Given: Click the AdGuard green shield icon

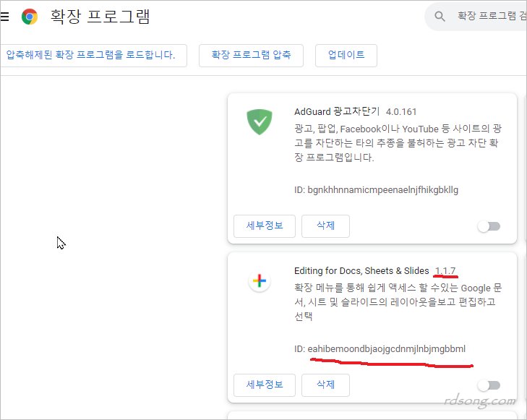Looking at the screenshot, I should click(259, 121).
